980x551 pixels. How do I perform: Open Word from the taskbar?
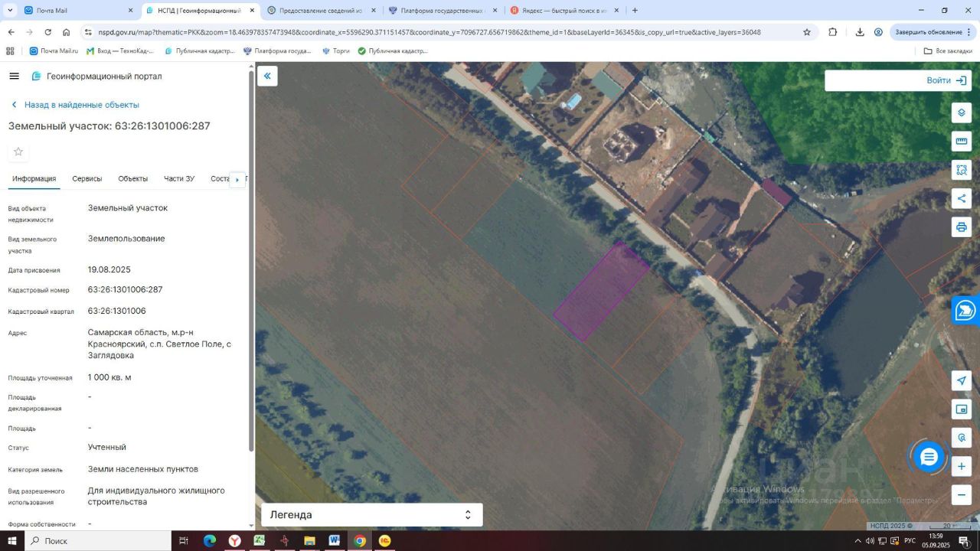[x=335, y=541]
